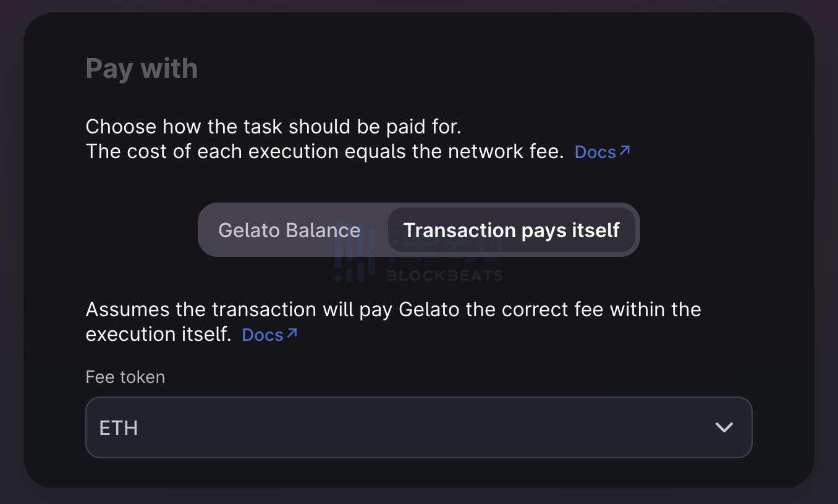The width and height of the screenshot is (838, 504).
Task: Select the Gelato Balance payment option
Action: pyautogui.click(x=289, y=230)
